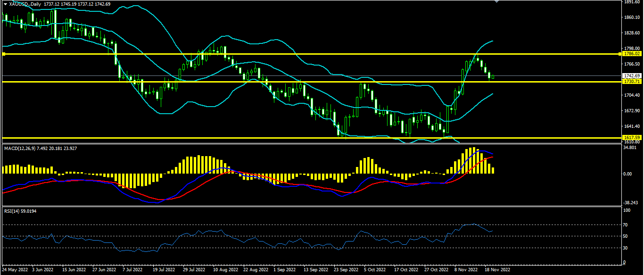Click the XAUUSD,Daily chart title text
This screenshot has width=644, height=275.
[25, 4]
